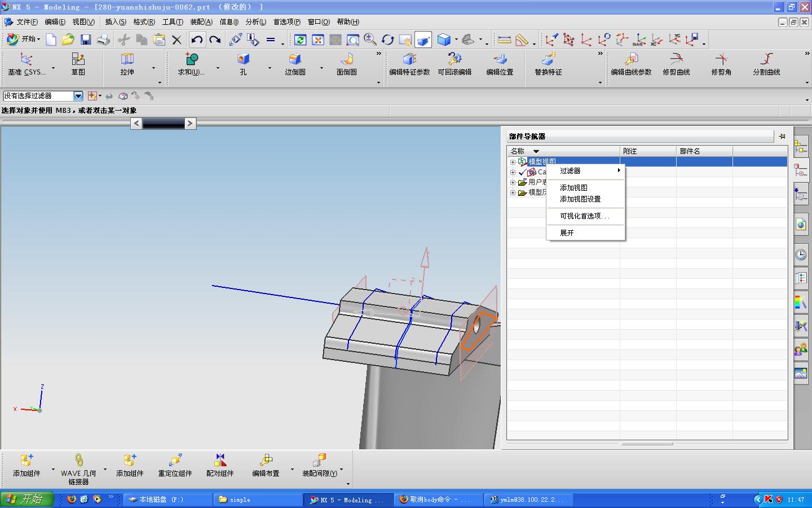This screenshot has width=812, height=508.
Task: Click the Print icon
Action: (x=103, y=40)
